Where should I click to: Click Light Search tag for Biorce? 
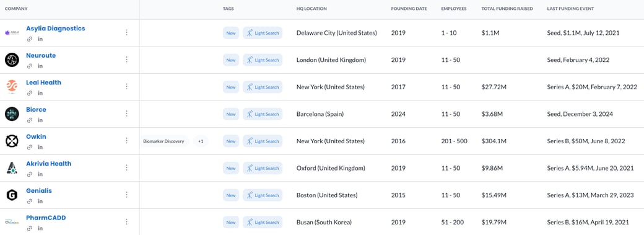(263, 114)
